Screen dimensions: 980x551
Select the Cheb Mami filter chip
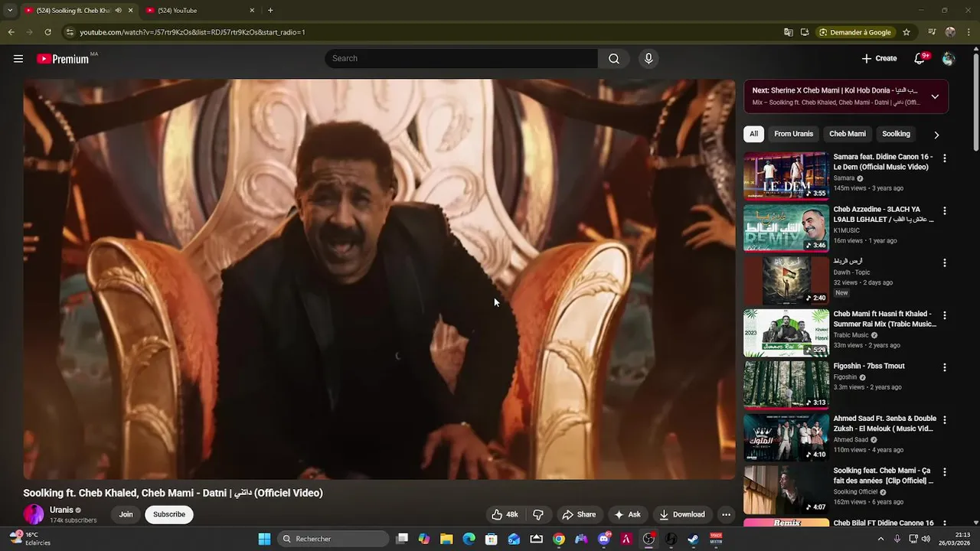pos(848,134)
